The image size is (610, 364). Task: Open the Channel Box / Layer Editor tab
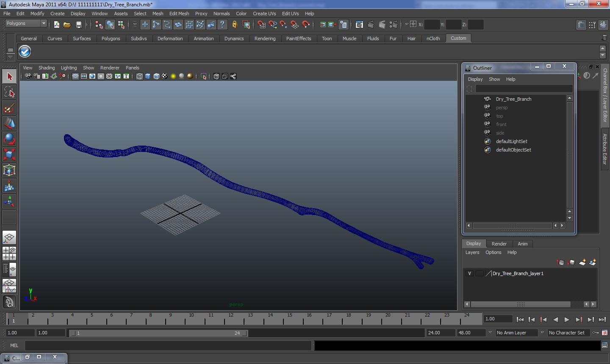[x=605, y=95]
